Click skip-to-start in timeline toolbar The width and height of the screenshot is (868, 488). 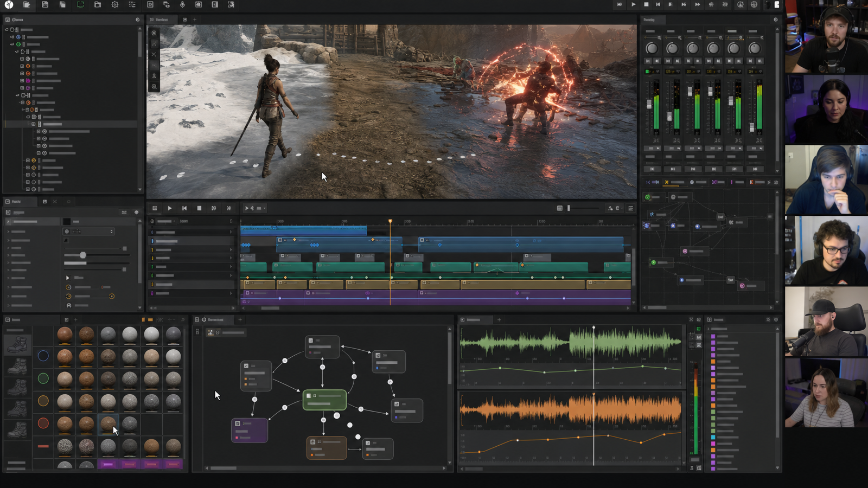(x=184, y=208)
